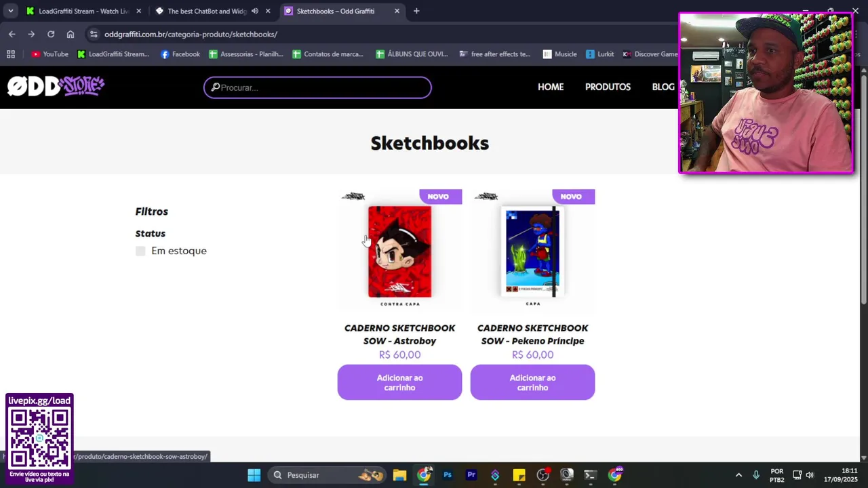Image resolution: width=868 pixels, height=488 pixels.
Task: Expand the tab search dropdown arrow
Action: 10,11
